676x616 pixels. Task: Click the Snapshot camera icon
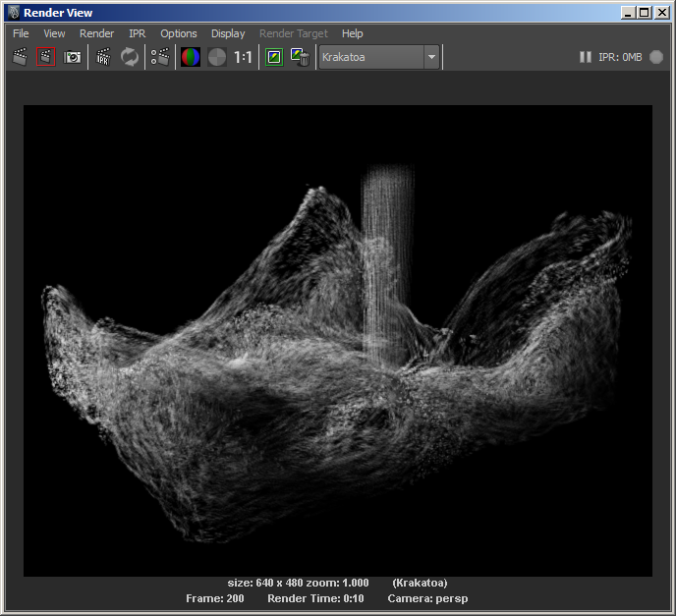(x=72, y=57)
